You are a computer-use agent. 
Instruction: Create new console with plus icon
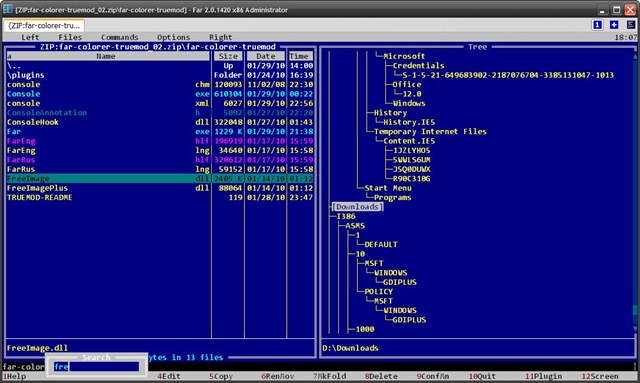click(614, 25)
